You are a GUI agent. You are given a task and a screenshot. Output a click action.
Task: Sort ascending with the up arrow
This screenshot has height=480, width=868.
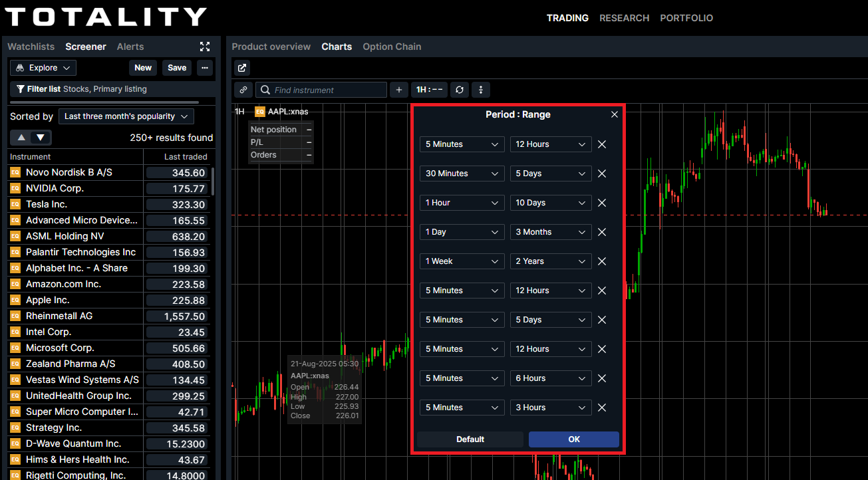tap(21, 138)
